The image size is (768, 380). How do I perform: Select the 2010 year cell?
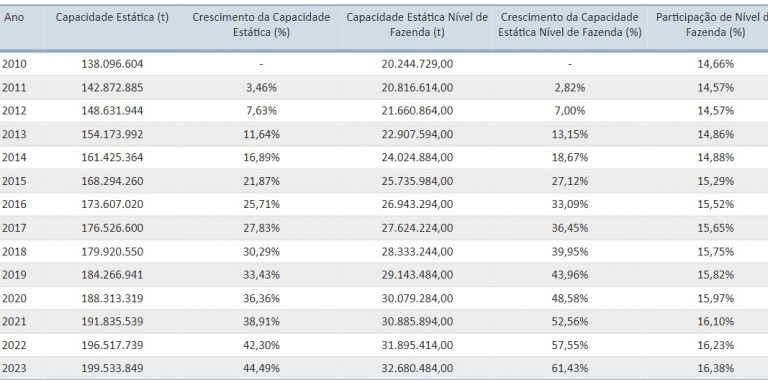14,64
